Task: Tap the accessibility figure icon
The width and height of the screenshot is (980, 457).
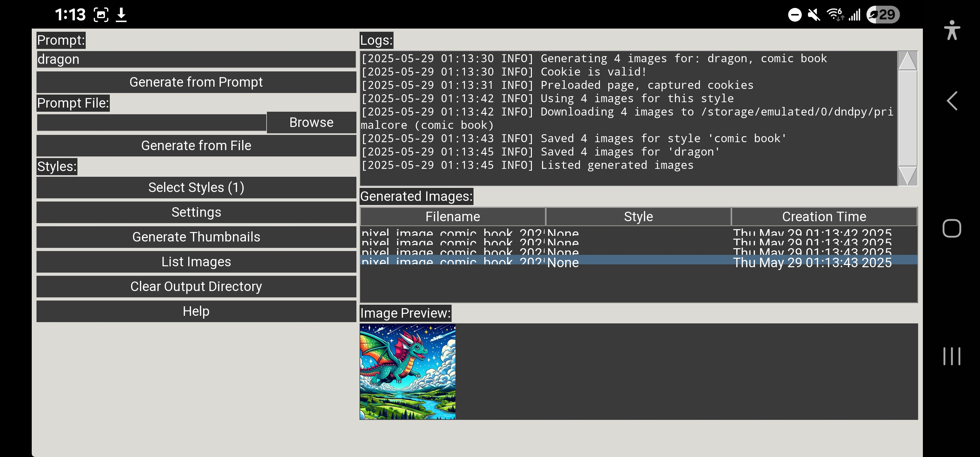Action: pyautogui.click(x=952, y=30)
